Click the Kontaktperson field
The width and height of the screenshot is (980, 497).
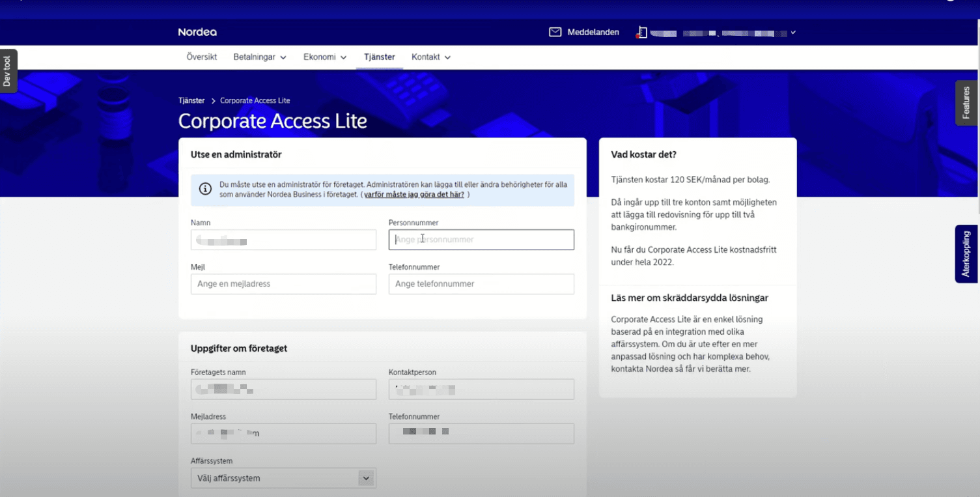[x=481, y=390]
